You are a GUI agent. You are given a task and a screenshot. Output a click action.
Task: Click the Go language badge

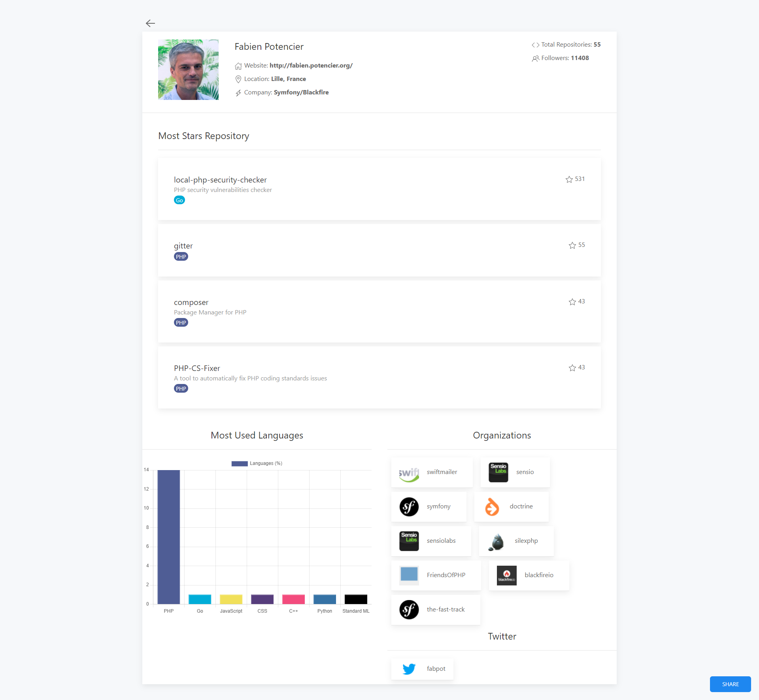click(179, 200)
